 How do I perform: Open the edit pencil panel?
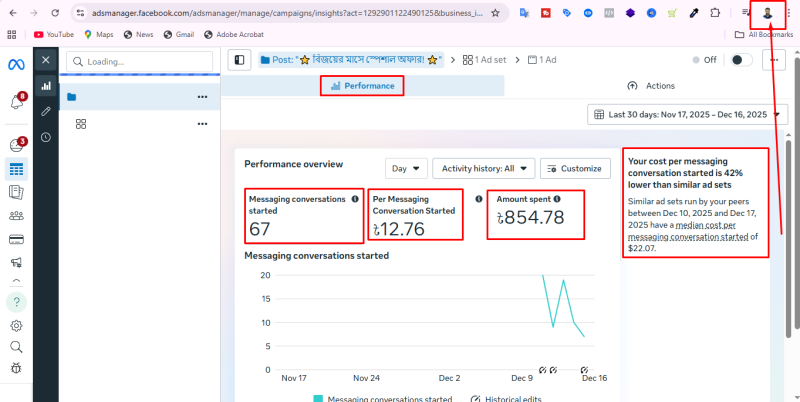click(x=45, y=111)
